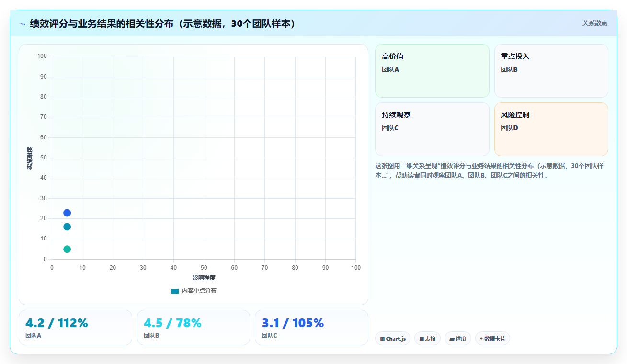Screen dimensions: 627x364
Task: Click the 3.1 / 105% value for 团队C
Action: point(293,323)
